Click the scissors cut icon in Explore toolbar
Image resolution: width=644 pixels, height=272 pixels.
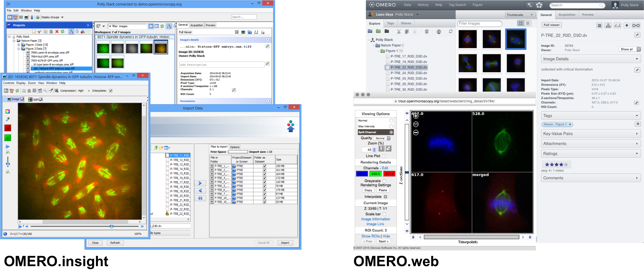pos(399,31)
